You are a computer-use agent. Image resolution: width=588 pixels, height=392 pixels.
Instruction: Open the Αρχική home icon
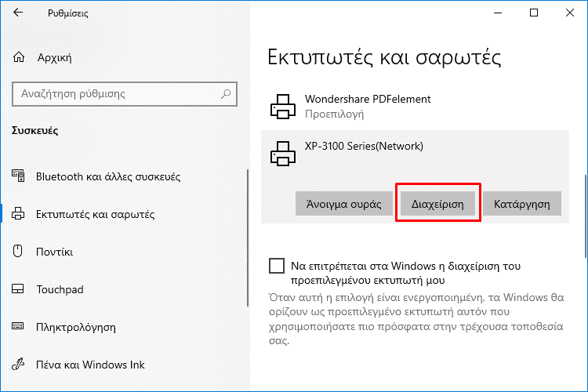tap(19, 57)
